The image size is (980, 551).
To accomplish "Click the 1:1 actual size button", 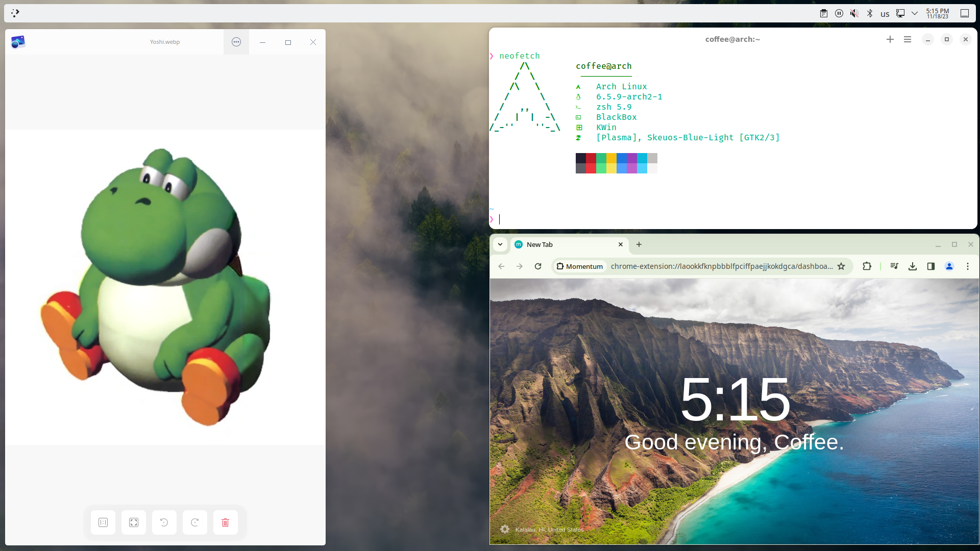I will (103, 522).
